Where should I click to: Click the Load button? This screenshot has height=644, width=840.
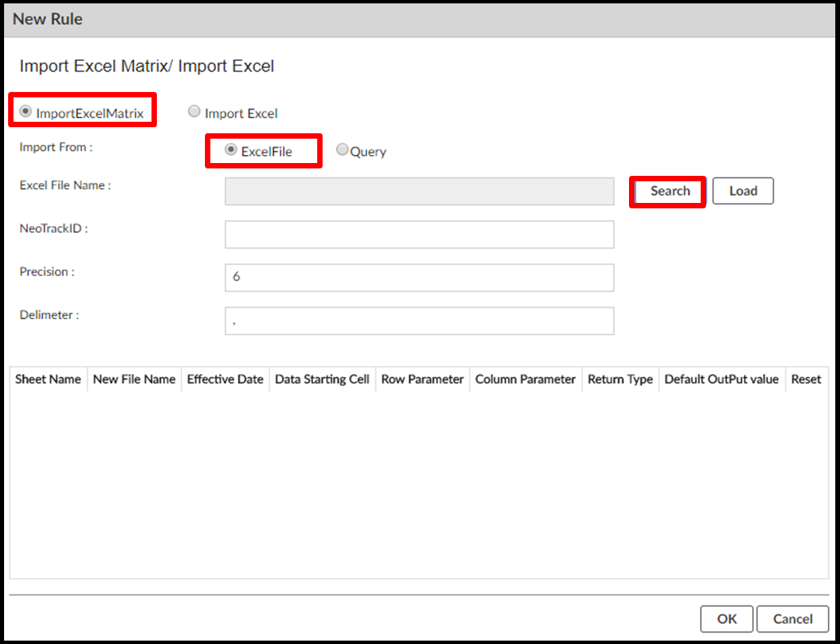point(743,191)
